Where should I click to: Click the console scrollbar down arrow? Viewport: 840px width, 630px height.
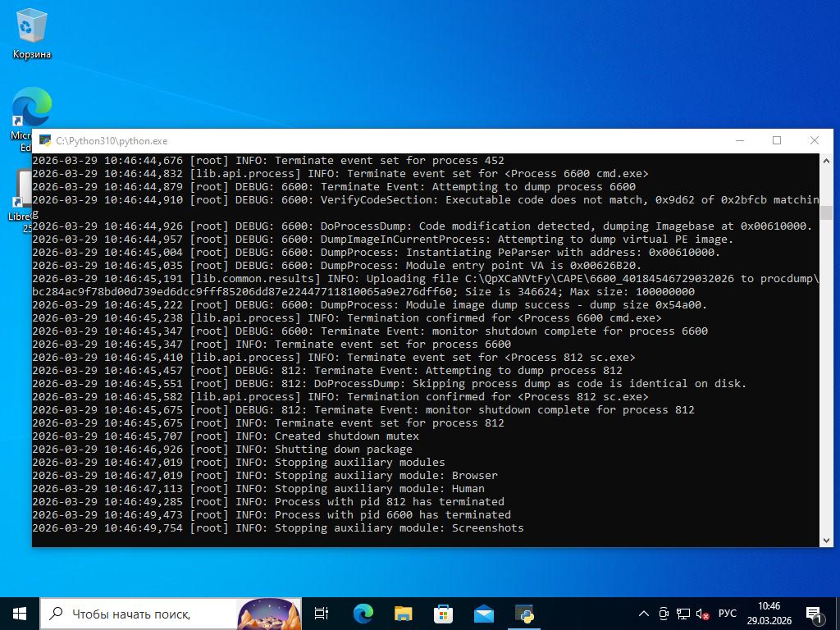tap(826, 540)
